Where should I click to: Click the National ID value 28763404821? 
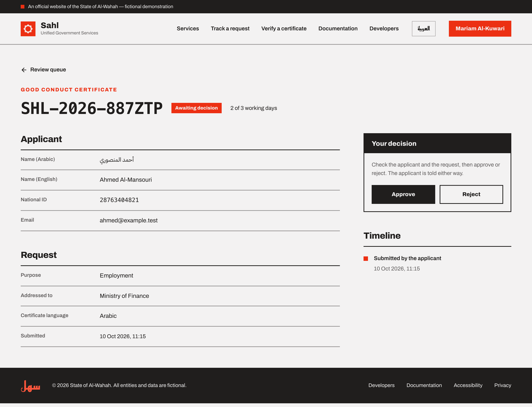(x=119, y=200)
